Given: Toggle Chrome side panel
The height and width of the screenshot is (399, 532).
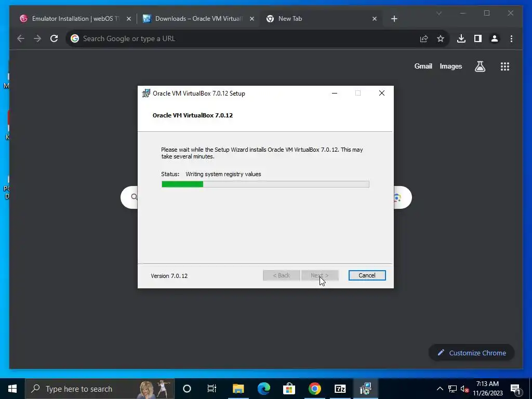Looking at the screenshot, I should pyautogui.click(x=478, y=38).
